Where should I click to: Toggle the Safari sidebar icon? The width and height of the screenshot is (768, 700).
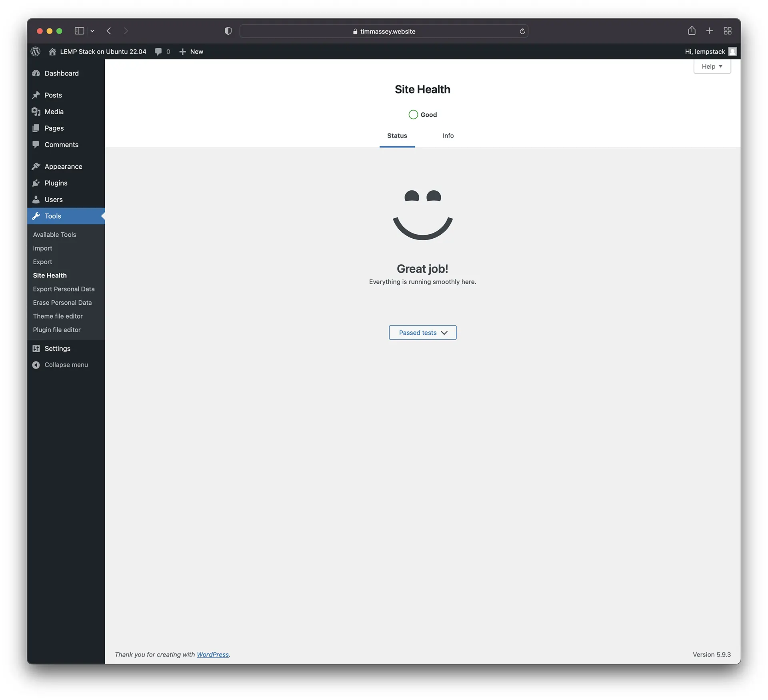(x=79, y=31)
